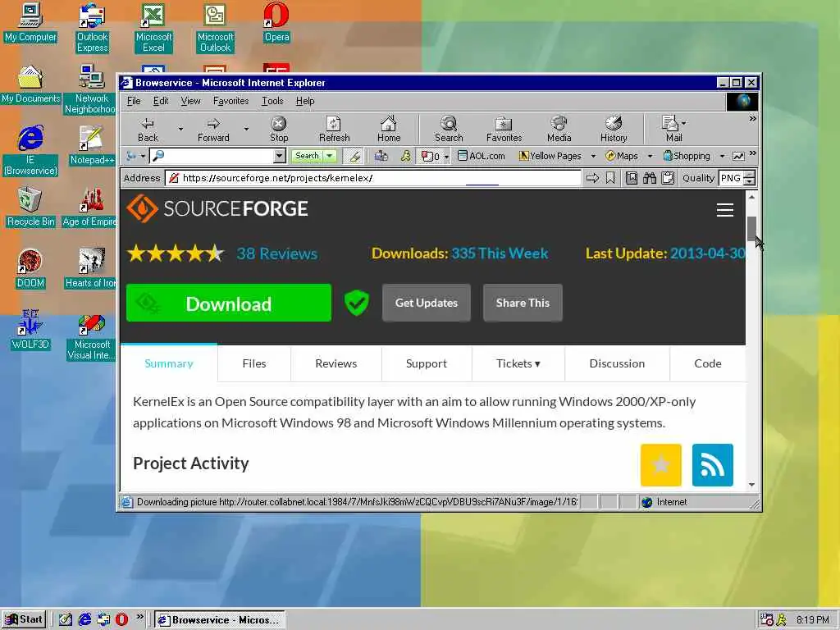Click the green Download button

point(229,303)
